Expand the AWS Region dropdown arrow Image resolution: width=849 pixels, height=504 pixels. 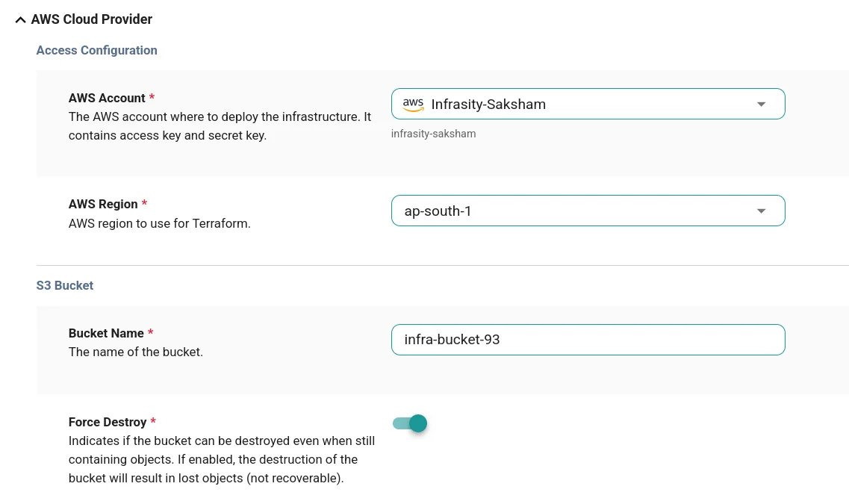pos(761,211)
